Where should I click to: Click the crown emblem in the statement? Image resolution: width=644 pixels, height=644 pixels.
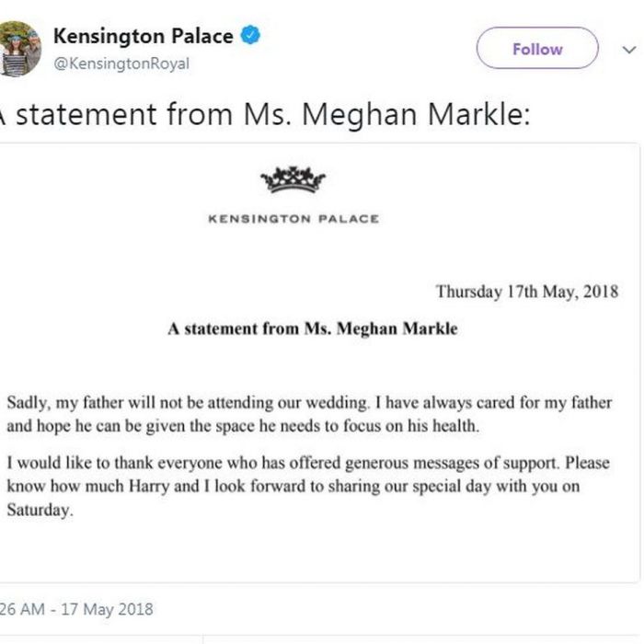tap(293, 179)
